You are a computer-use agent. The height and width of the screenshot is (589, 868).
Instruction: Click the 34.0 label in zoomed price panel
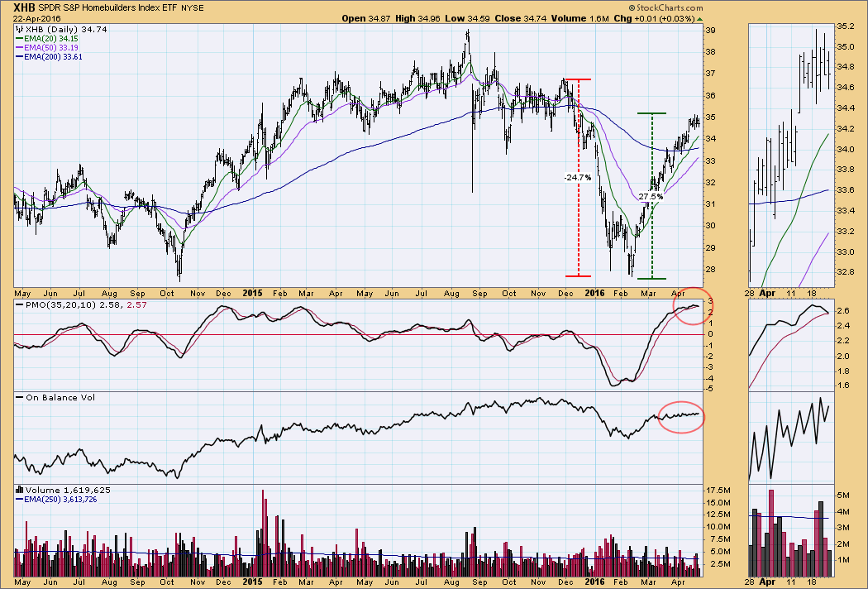845,149
